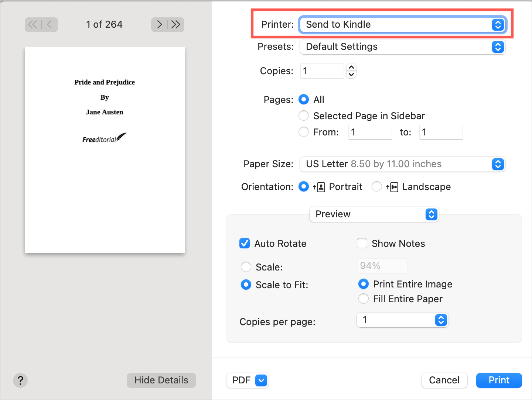Viewport: 532px width, 400px height.
Task: Click the From page number field
Action: pyautogui.click(x=370, y=132)
